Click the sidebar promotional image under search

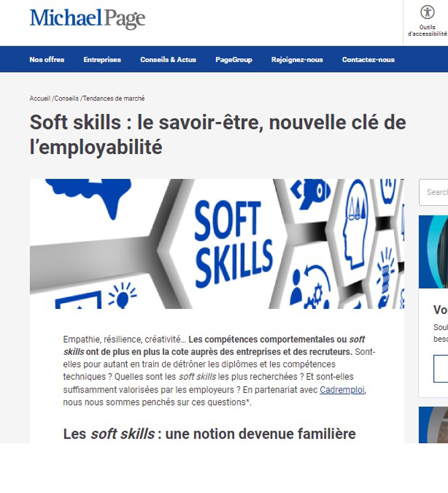tap(434, 251)
